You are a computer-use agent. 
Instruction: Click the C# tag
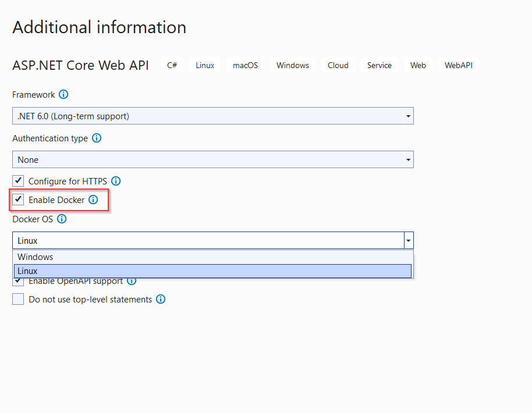[172, 65]
